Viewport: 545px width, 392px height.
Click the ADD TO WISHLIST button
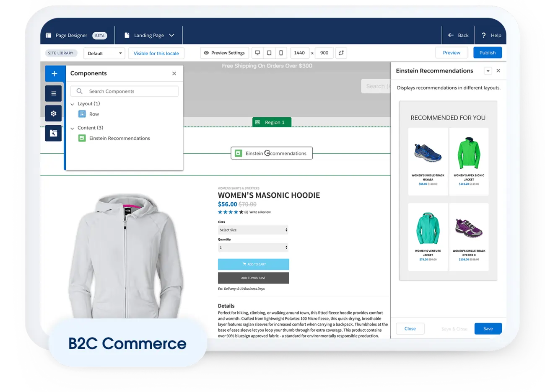coord(253,278)
